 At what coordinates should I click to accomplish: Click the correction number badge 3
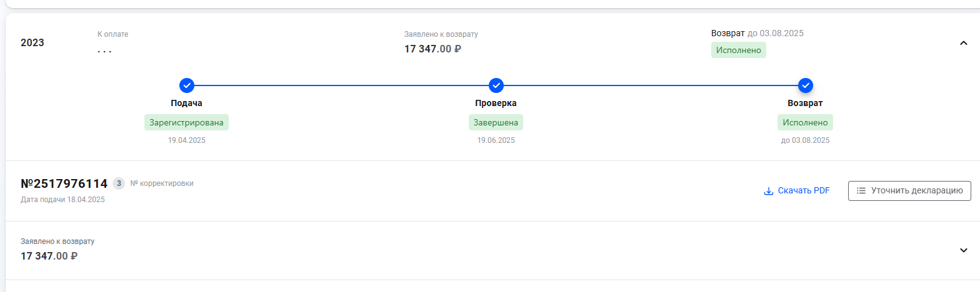[119, 183]
